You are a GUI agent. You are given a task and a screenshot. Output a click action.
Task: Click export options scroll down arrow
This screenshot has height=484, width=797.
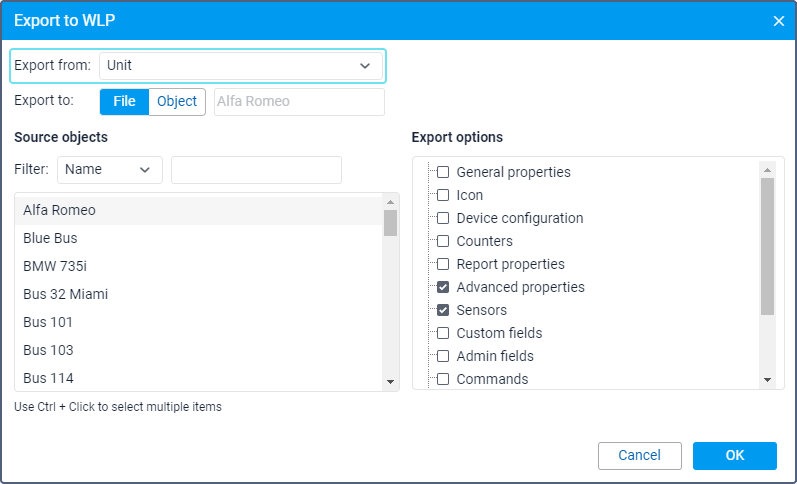point(767,380)
